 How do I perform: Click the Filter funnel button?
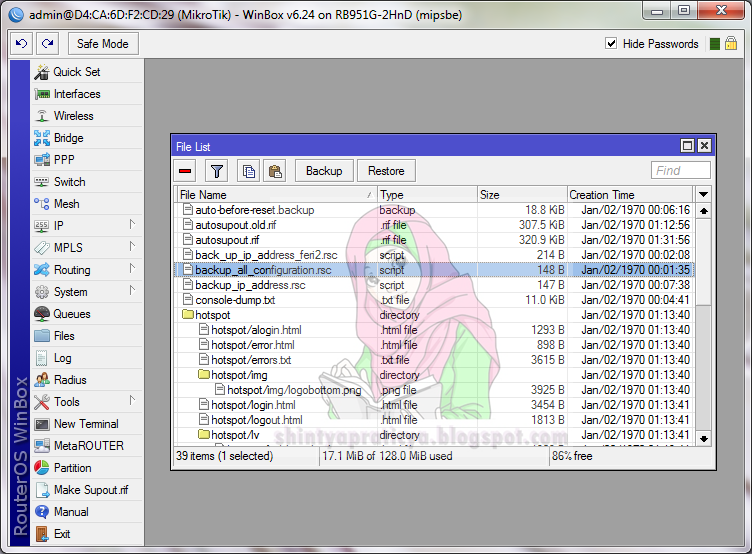217,171
